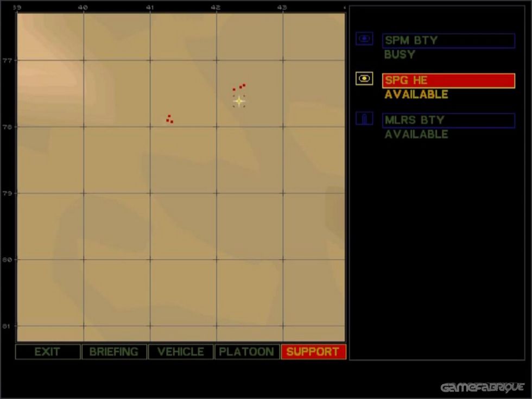Switch to the BRIEFING tab
Screen dimensions: 532x399
114,352
